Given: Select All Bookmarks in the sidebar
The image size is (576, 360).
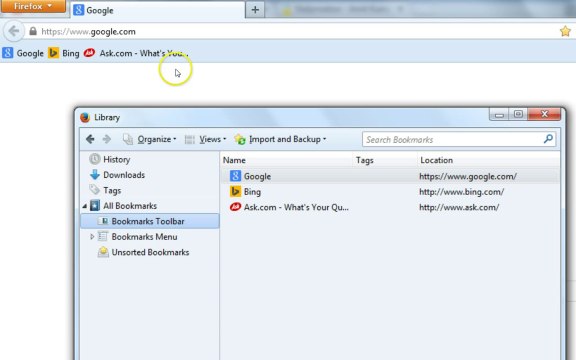Looking at the screenshot, I should [x=123, y=206].
